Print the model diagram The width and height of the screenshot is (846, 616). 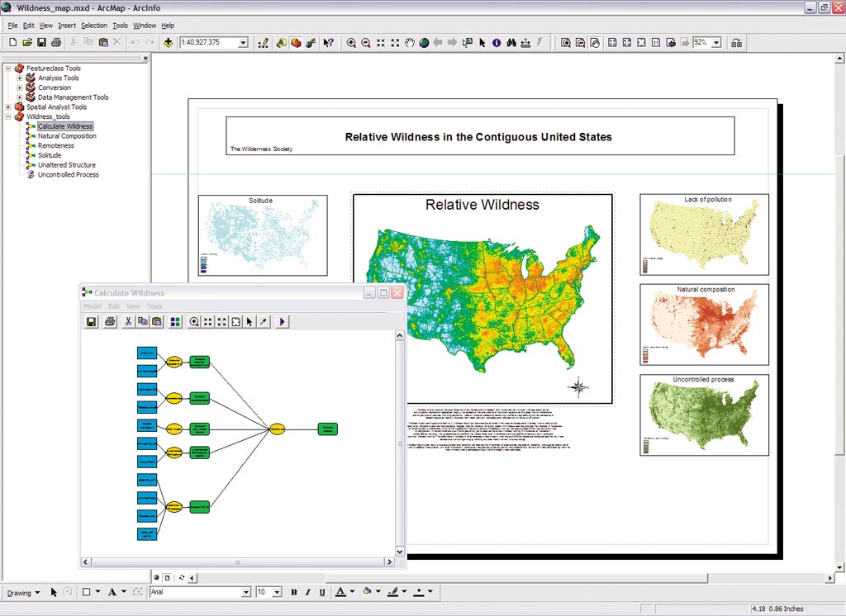(110, 322)
